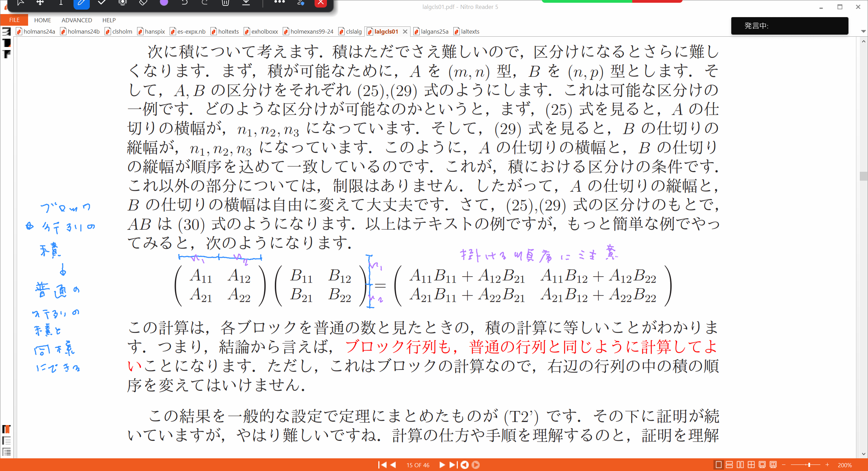
Task: Close annotation toolbar with red X
Action: tap(321, 3)
